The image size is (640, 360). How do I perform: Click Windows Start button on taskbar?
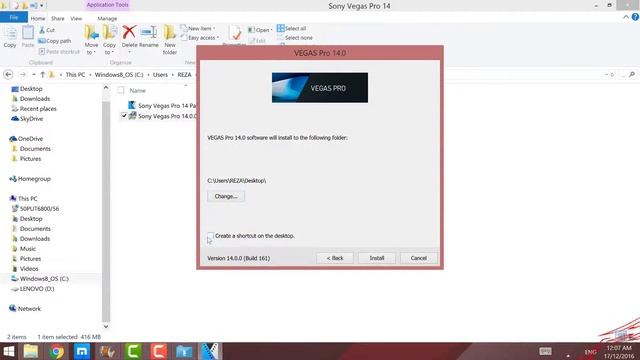coord(9,351)
